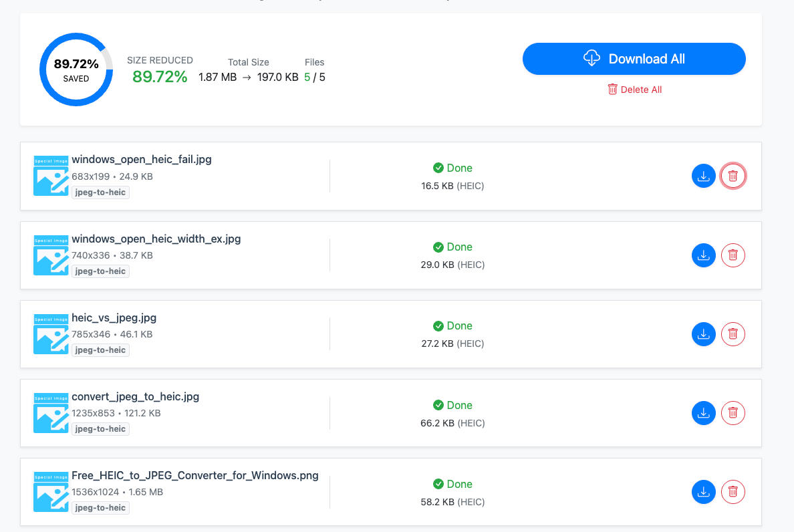
Task: Click jpeg-to-heic tag under Free_HEIC_to_JPEG_Converter_for_Windows.png
Action: coord(100,508)
